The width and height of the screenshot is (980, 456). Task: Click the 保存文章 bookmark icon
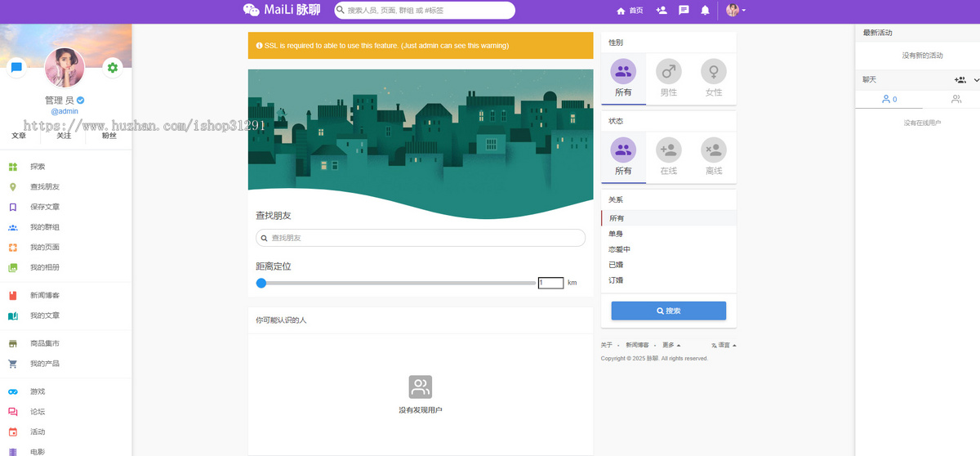[13, 208]
